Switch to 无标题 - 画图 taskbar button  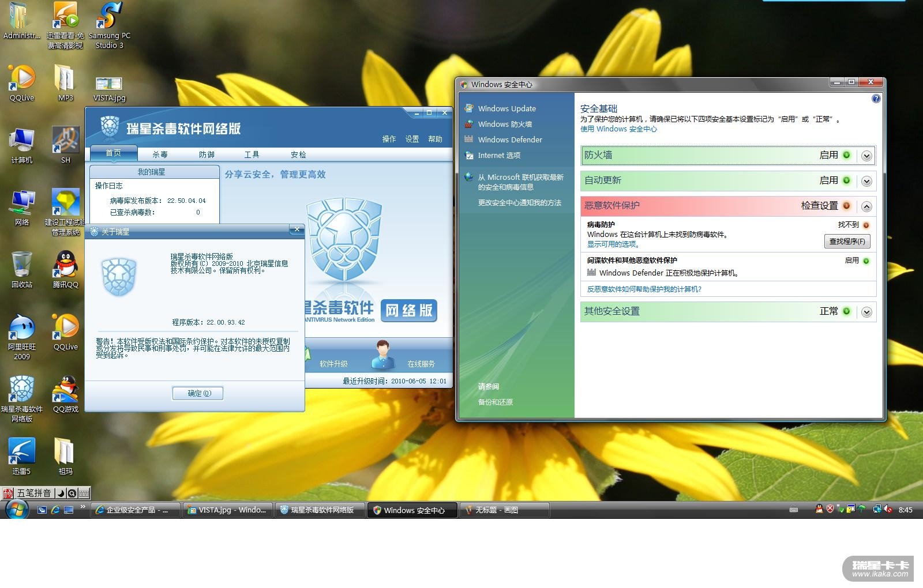tap(504, 510)
